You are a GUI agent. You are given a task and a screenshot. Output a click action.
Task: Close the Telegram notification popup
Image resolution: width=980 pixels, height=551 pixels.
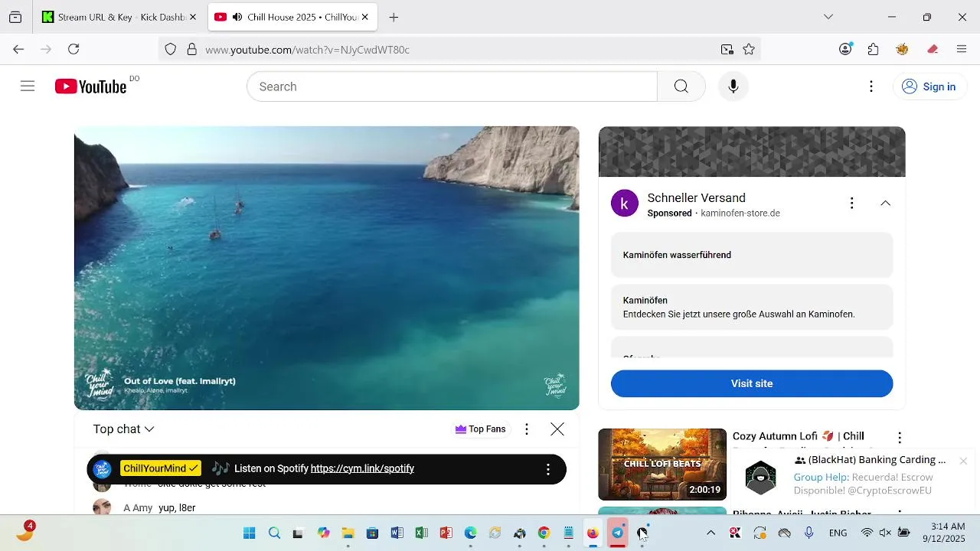tap(963, 461)
